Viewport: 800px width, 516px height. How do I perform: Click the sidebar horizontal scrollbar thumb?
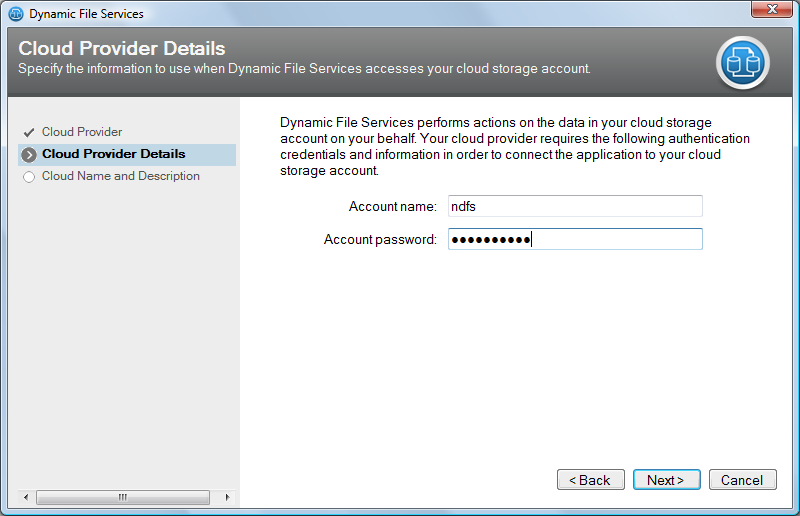pyautogui.click(x=120, y=497)
